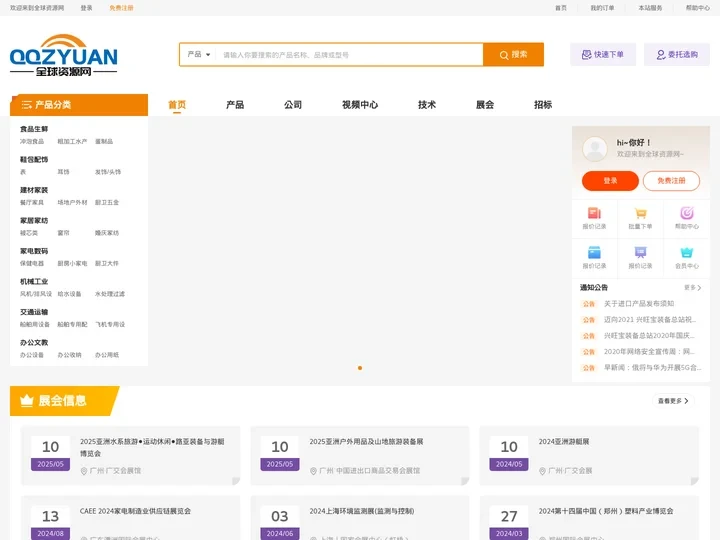Click the 快速下单 quick order button
720x540 pixels.
(x=603, y=55)
